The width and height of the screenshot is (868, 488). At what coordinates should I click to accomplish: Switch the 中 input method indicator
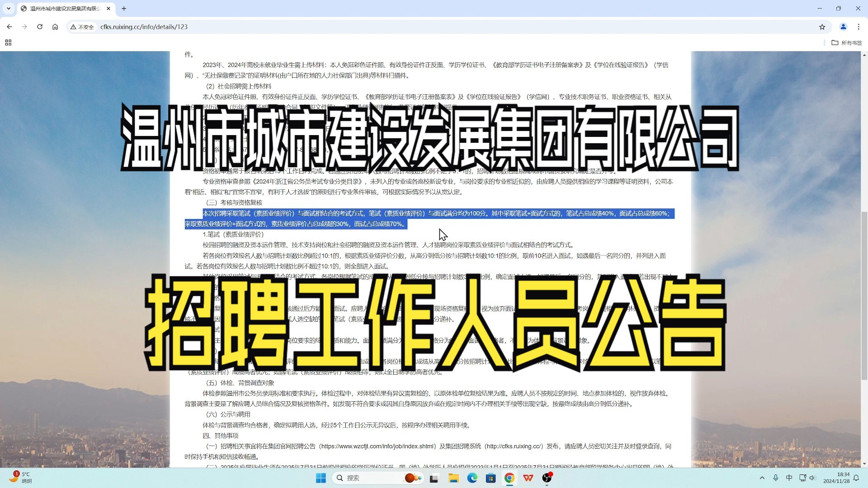(789, 478)
